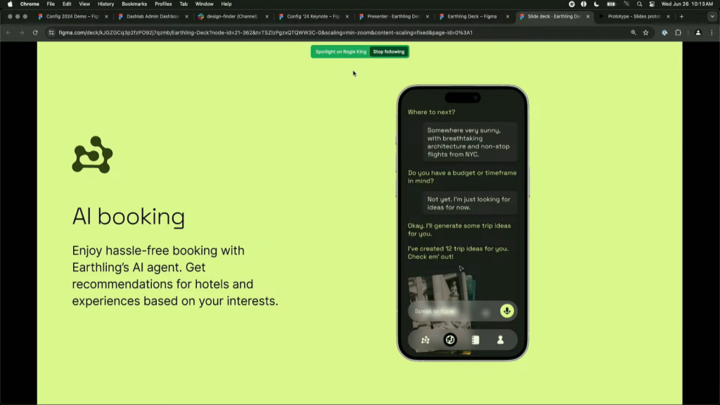The image size is (720, 405).
Task: Click the Stop following button
Action: (x=388, y=52)
